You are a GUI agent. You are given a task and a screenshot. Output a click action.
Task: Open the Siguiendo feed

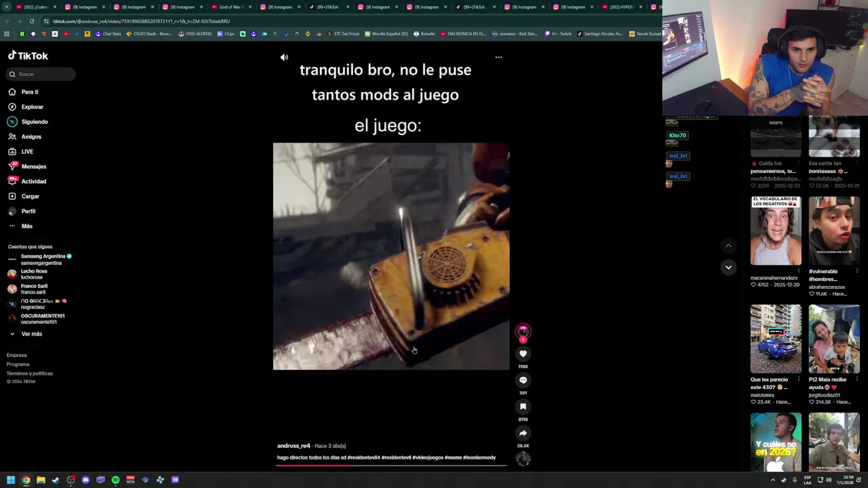(x=28, y=122)
